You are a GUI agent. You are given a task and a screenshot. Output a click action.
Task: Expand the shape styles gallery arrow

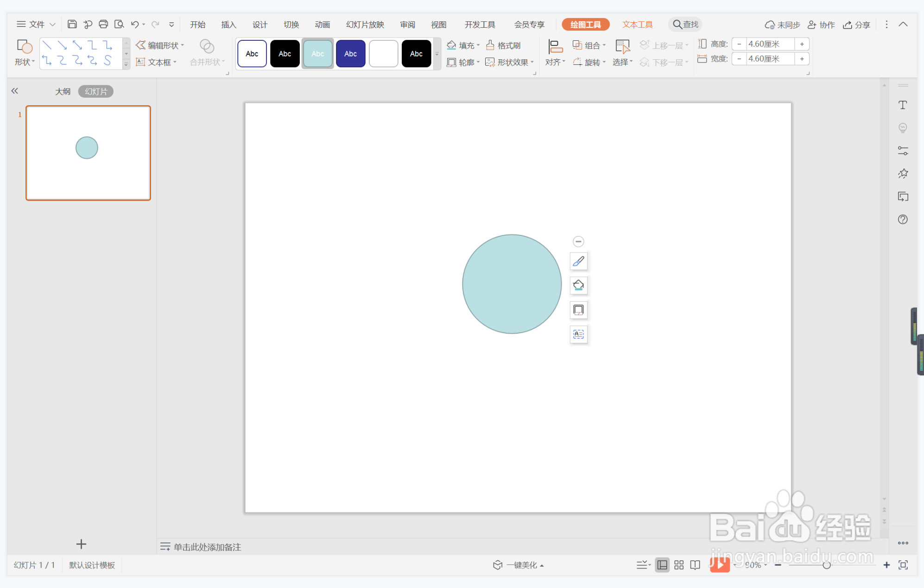tap(437, 54)
